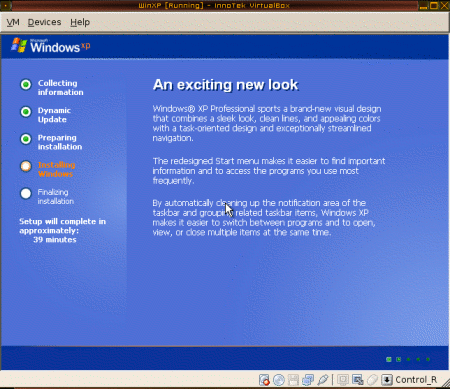
Task: Maximize the VirtualBox window
Action: tap(434, 6)
